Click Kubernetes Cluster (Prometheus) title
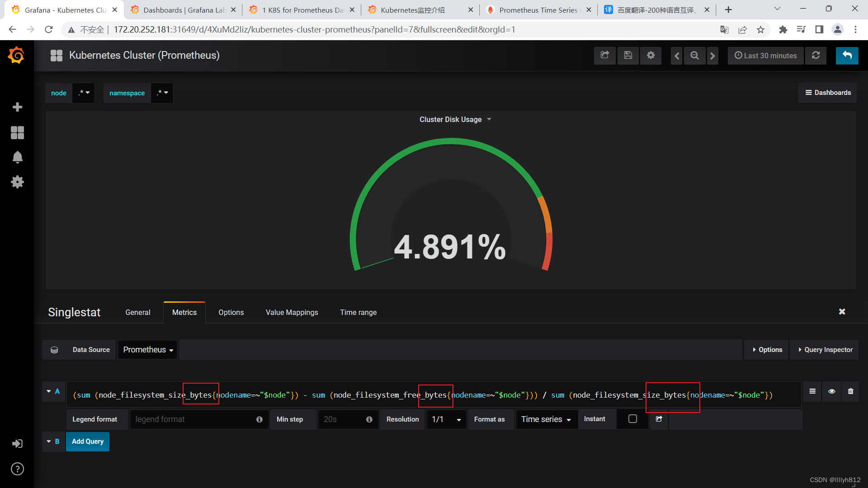This screenshot has height=488, width=868. [144, 55]
